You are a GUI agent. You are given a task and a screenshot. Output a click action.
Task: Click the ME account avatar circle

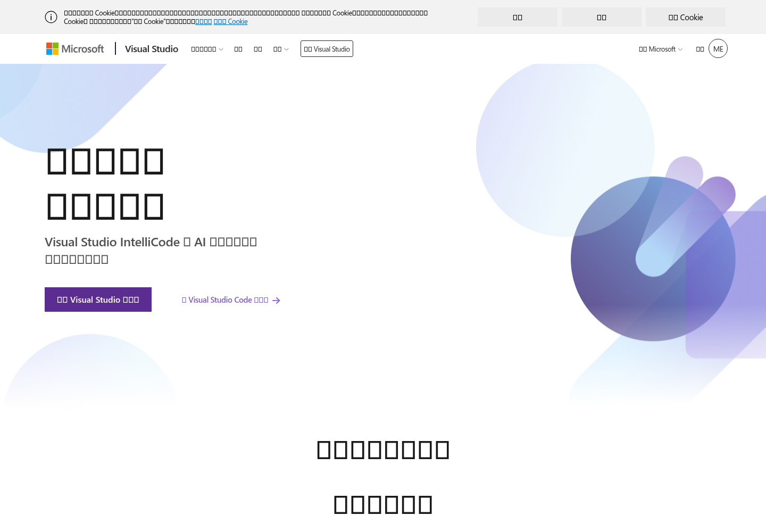[718, 49]
